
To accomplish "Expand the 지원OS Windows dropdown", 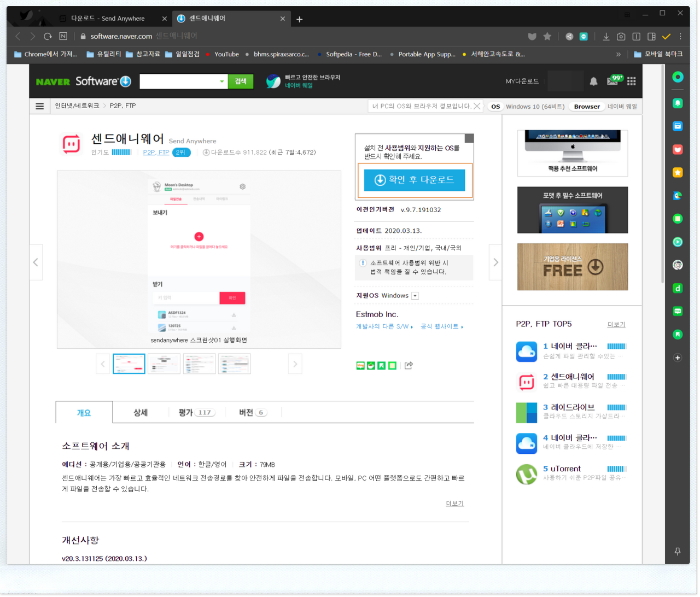I will click(x=415, y=296).
